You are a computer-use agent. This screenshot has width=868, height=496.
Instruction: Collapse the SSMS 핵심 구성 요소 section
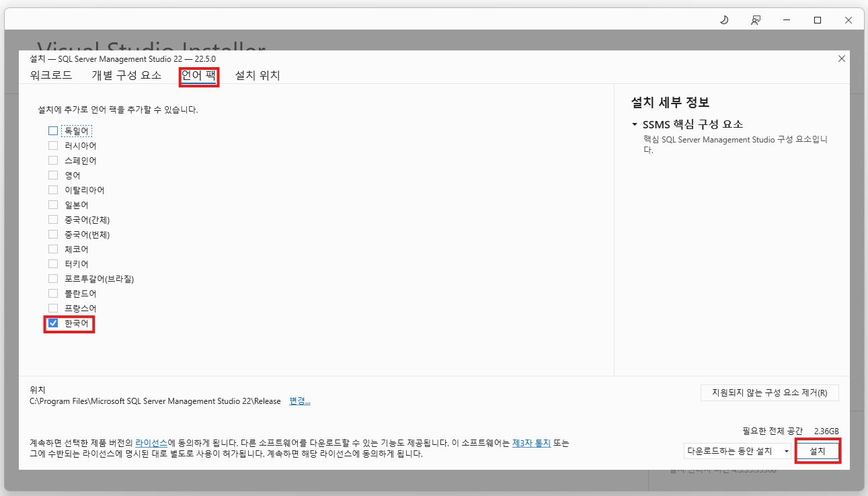pyautogui.click(x=635, y=124)
